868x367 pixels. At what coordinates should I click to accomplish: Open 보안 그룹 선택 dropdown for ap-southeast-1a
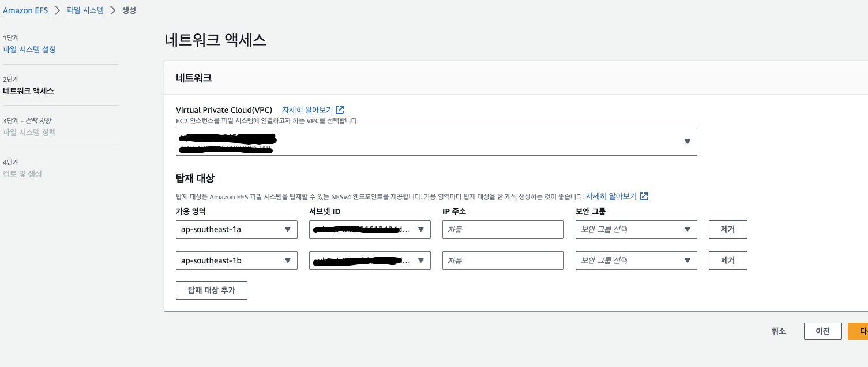coord(636,229)
